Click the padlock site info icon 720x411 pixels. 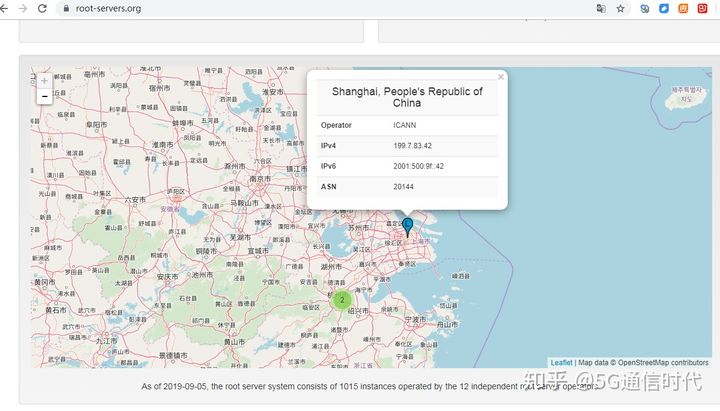pyautogui.click(x=66, y=8)
